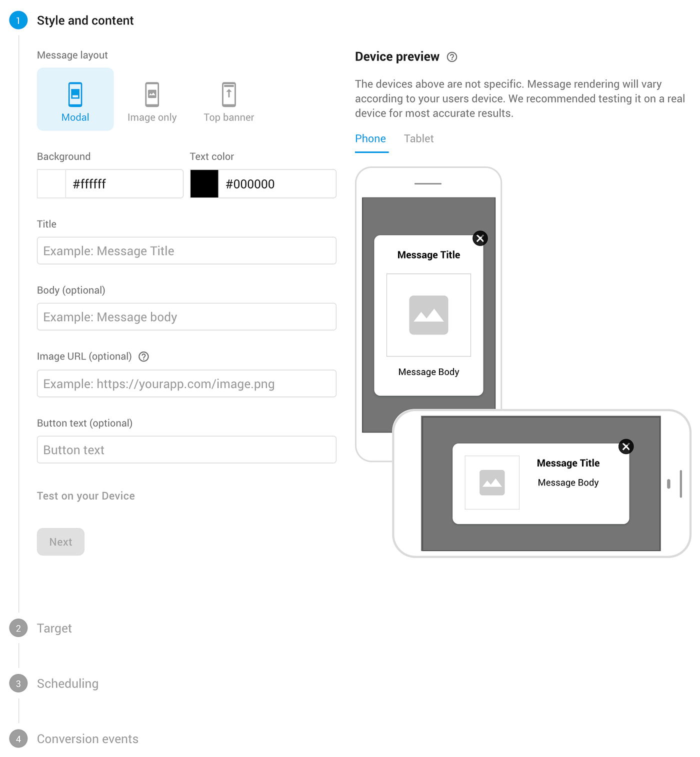Viewport: 700px width, 757px height.
Task: Click the phone preview's close X icon
Action: pyautogui.click(x=479, y=238)
